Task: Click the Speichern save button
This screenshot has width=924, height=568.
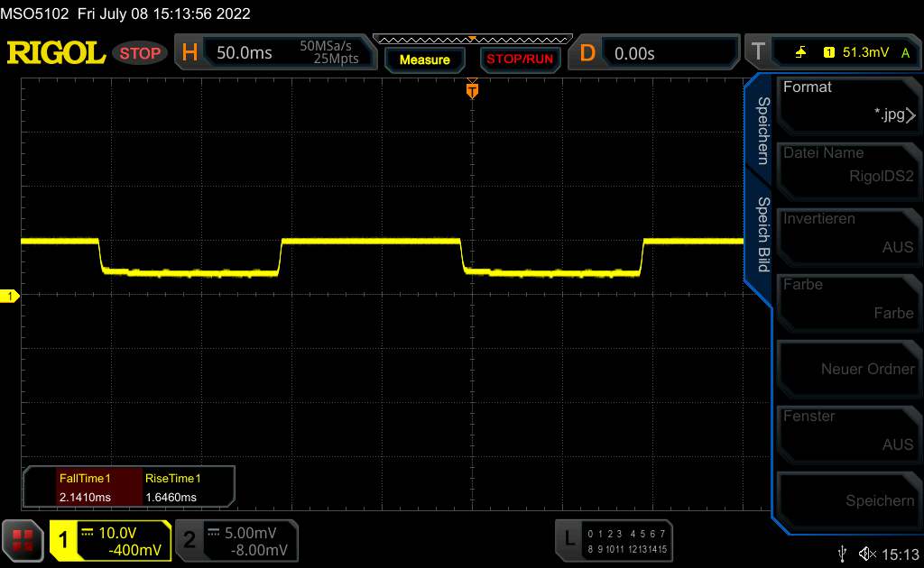Action: tap(848, 500)
